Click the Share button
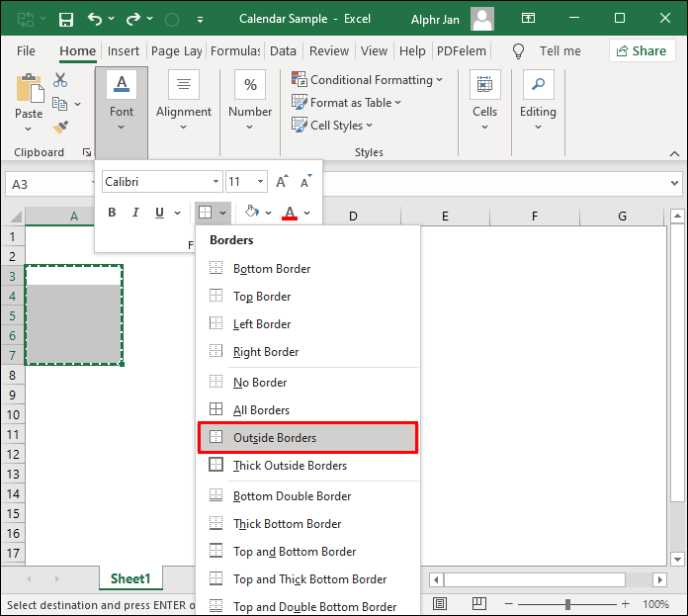Screen dimensions: 688x616 [641, 51]
